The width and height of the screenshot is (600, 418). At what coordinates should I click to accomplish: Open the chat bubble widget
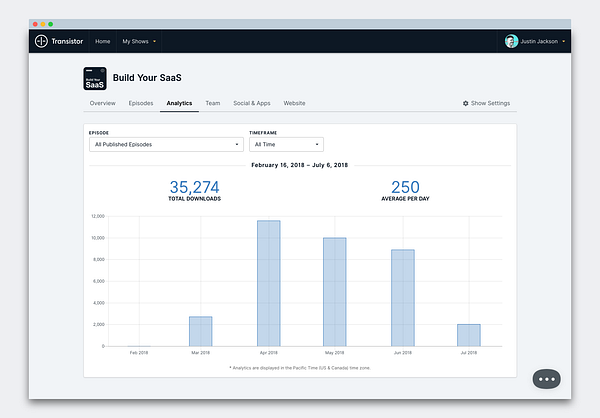pos(546,379)
